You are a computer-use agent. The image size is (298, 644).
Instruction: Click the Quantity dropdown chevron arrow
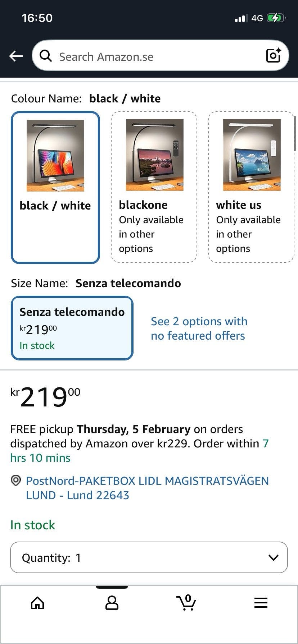coord(274,557)
